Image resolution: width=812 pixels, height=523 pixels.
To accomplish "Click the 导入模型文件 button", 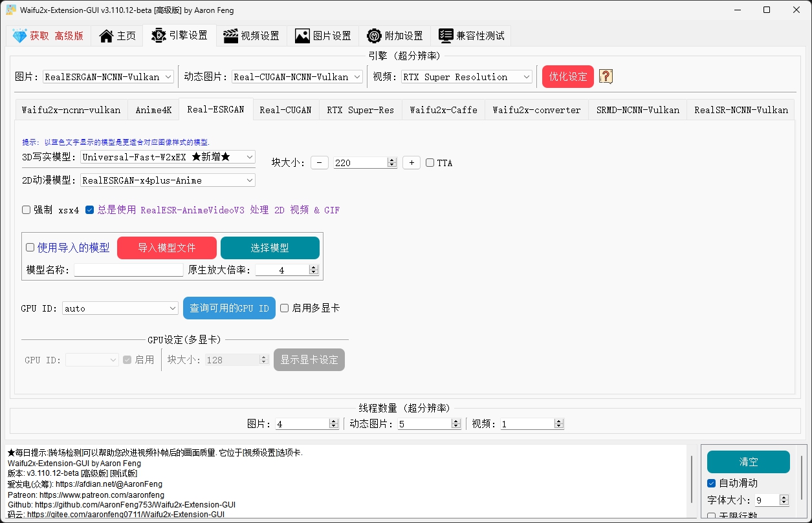I will click(166, 248).
